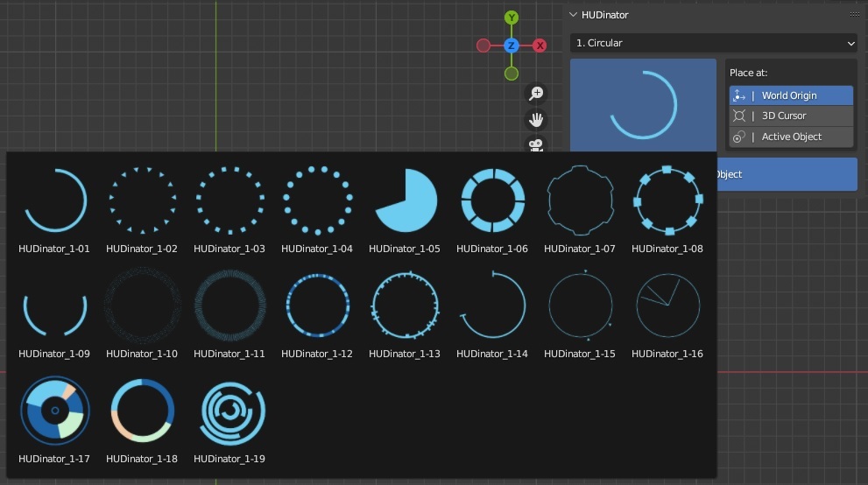Pick HUDinator_1-12 dashed blue ring
This screenshot has height=485, width=868.
[x=317, y=306]
